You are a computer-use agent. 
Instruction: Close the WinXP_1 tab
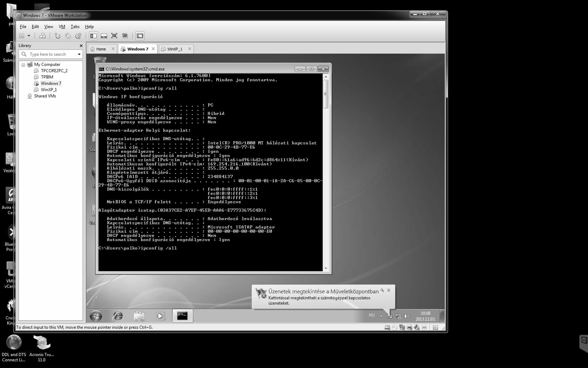tap(189, 49)
